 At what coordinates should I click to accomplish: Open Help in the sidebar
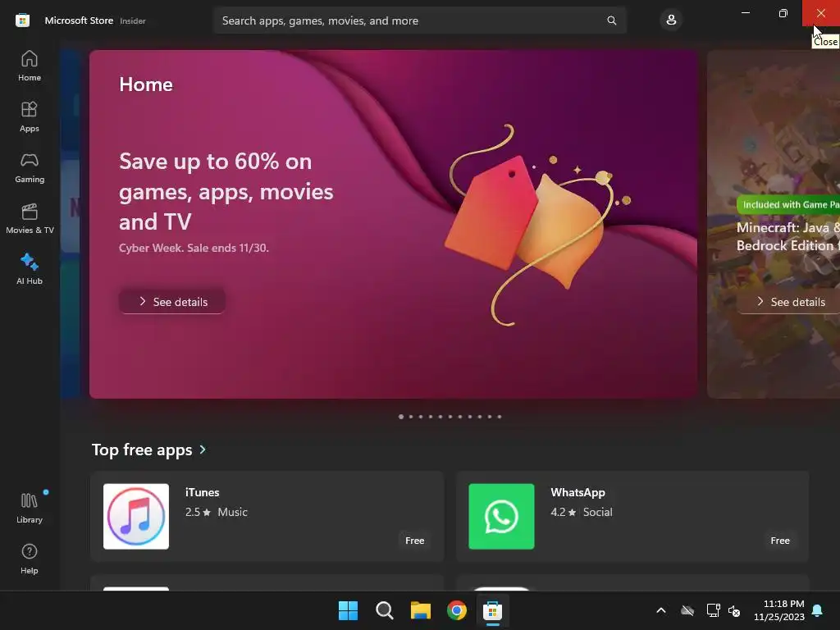(x=30, y=559)
